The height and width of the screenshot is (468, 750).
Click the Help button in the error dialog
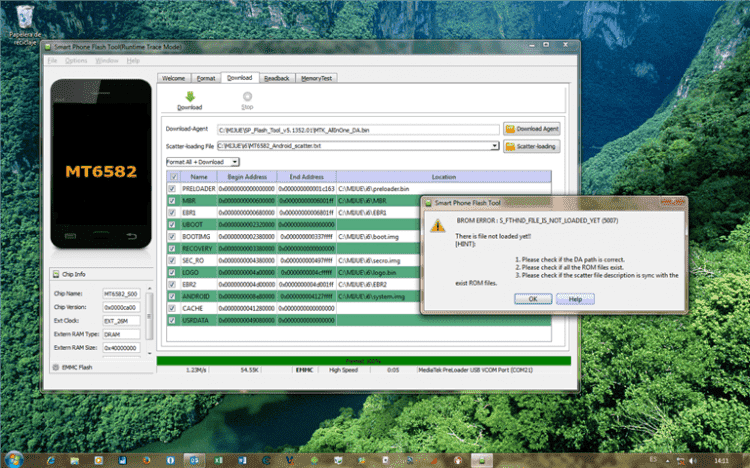(x=575, y=299)
